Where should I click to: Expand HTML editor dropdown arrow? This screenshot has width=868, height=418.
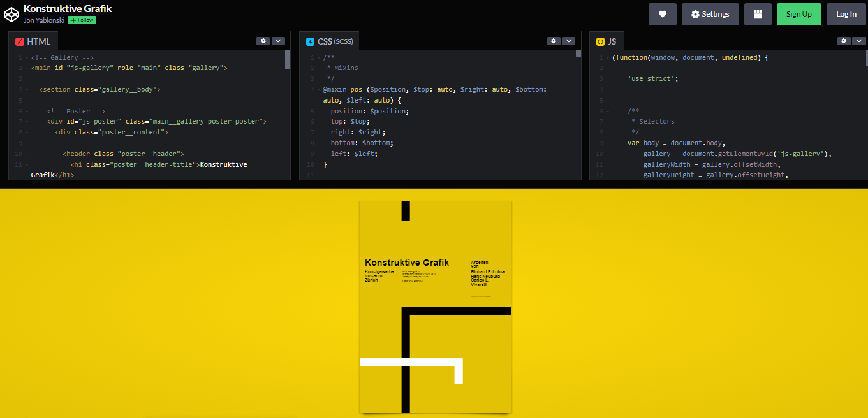pyautogui.click(x=278, y=41)
